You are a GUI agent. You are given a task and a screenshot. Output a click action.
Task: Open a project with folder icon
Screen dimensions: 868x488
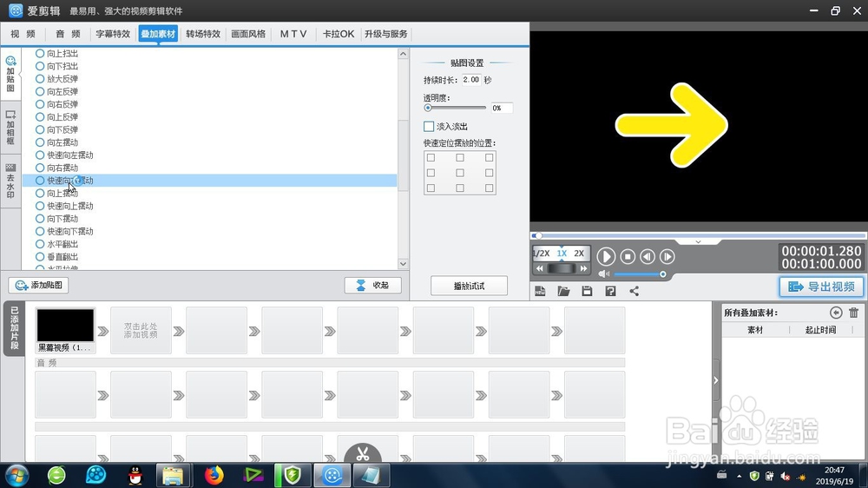(563, 291)
